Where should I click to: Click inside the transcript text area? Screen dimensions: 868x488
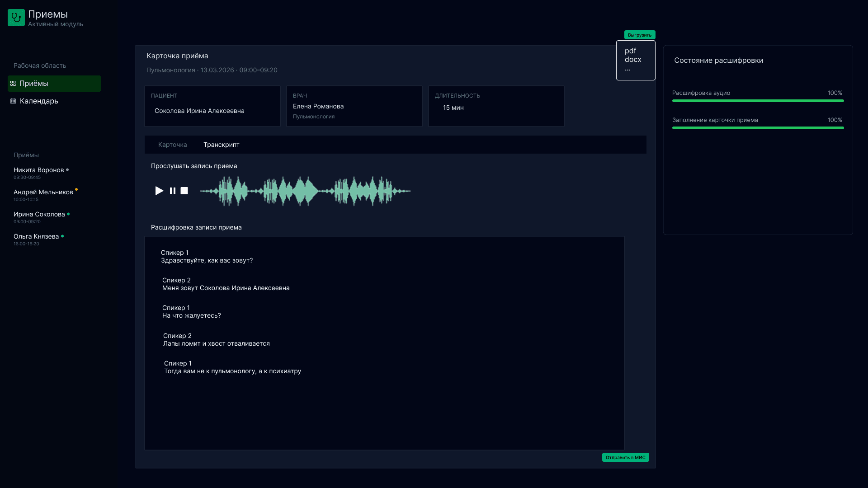tap(384, 407)
